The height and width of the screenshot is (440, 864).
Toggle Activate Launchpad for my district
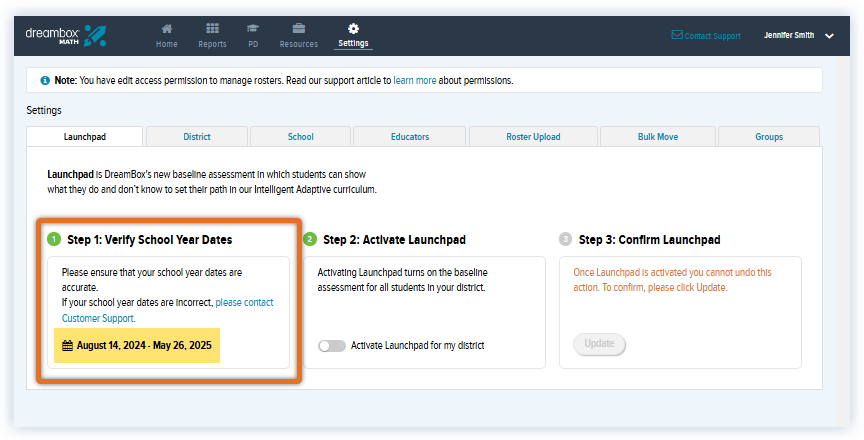pyautogui.click(x=332, y=346)
